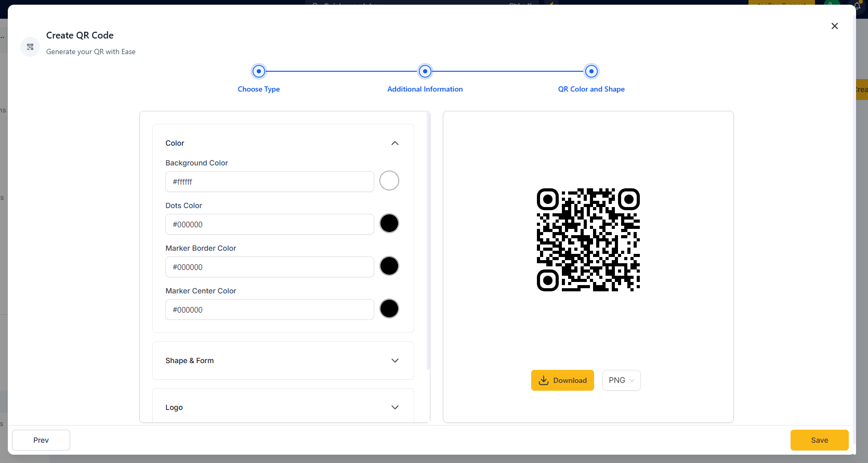Expand the Shape & Form section

pyautogui.click(x=283, y=361)
